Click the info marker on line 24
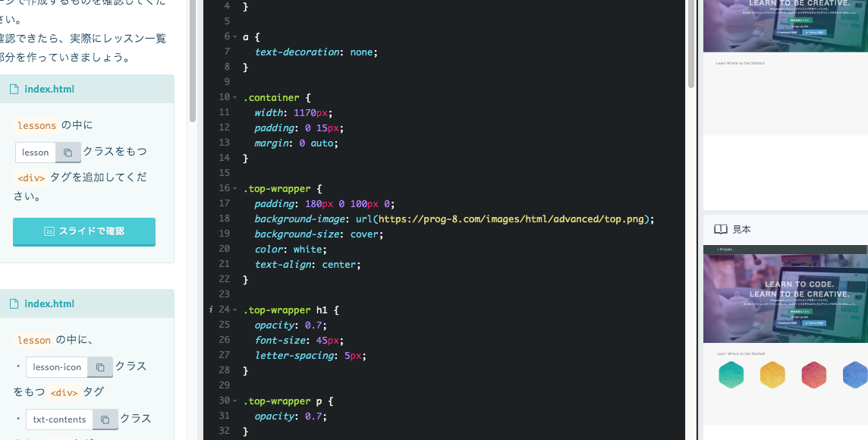This screenshot has width=868, height=440. (x=210, y=310)
